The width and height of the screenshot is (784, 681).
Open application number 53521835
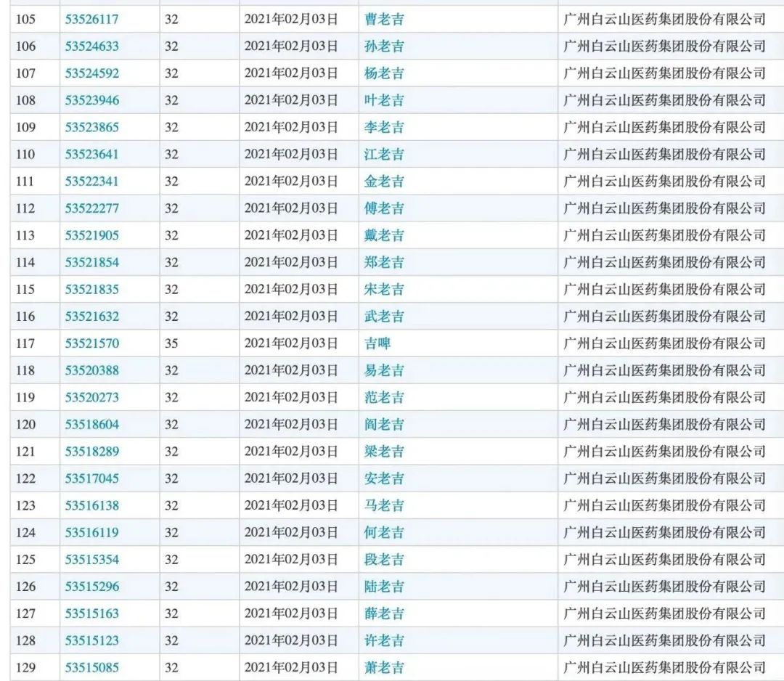(x=92, y=290)
